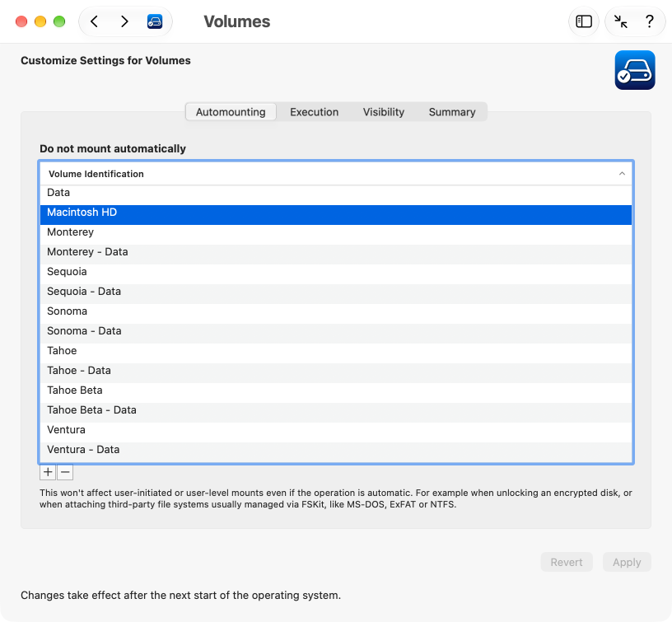Add a volume with the plus button

[48, 472]
